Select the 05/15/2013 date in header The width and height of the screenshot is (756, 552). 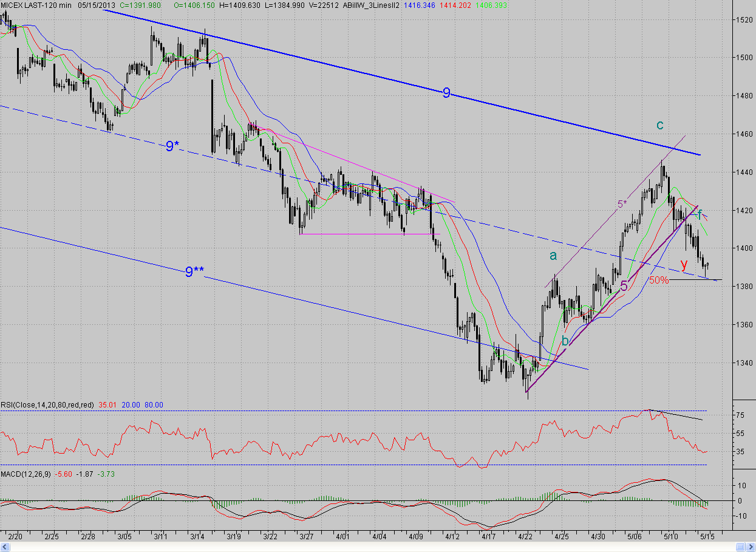(x=97, y=5)
